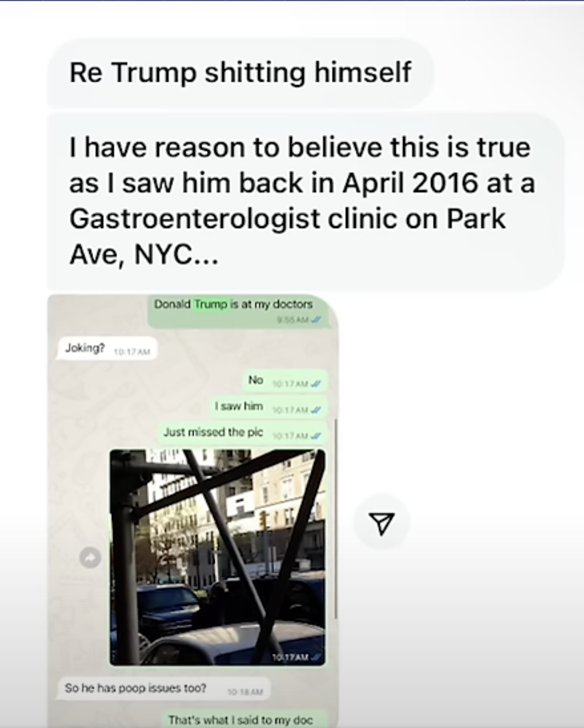Click the paper-plane share icon

(382, 523)
